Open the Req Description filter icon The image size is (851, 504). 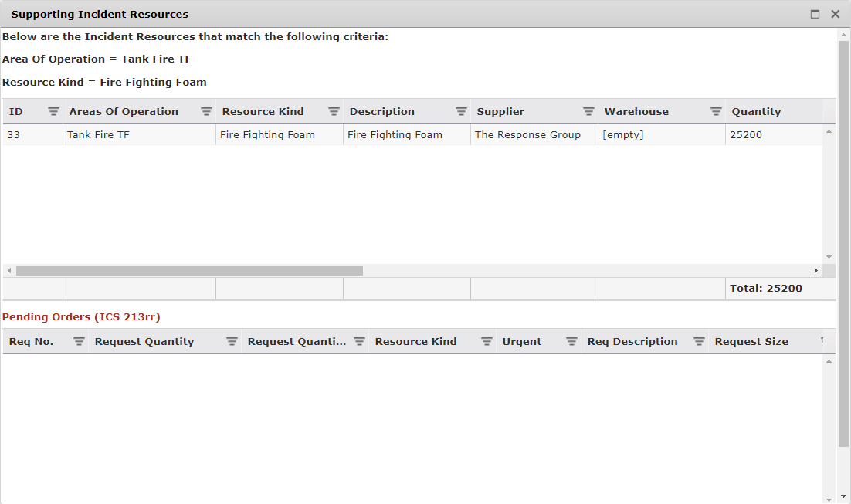(699, 341)
